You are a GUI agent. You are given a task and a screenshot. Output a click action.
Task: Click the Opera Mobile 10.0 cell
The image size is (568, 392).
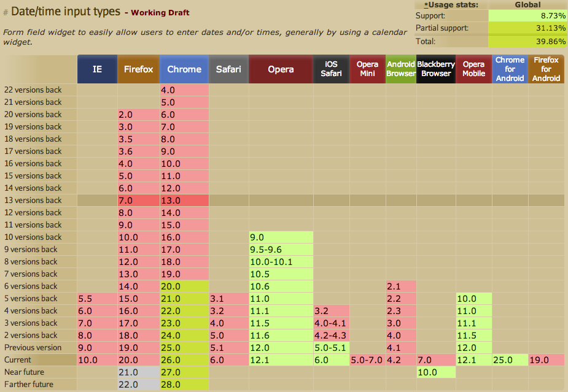point(474,299)
